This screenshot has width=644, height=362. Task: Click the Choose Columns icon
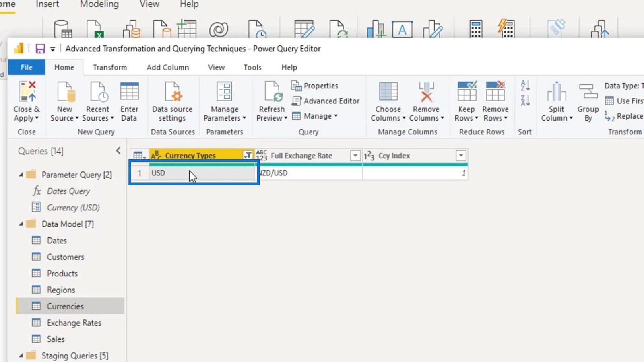coord(388,91)
